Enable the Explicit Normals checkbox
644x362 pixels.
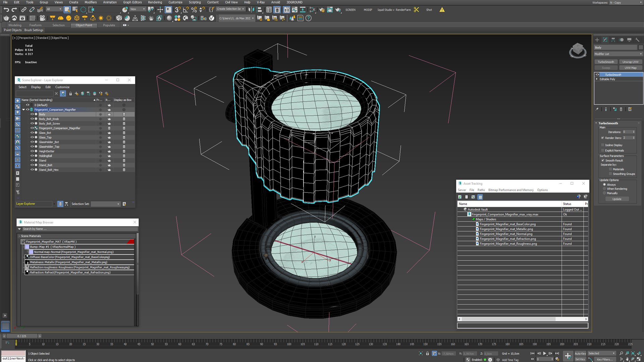[603, 150]
